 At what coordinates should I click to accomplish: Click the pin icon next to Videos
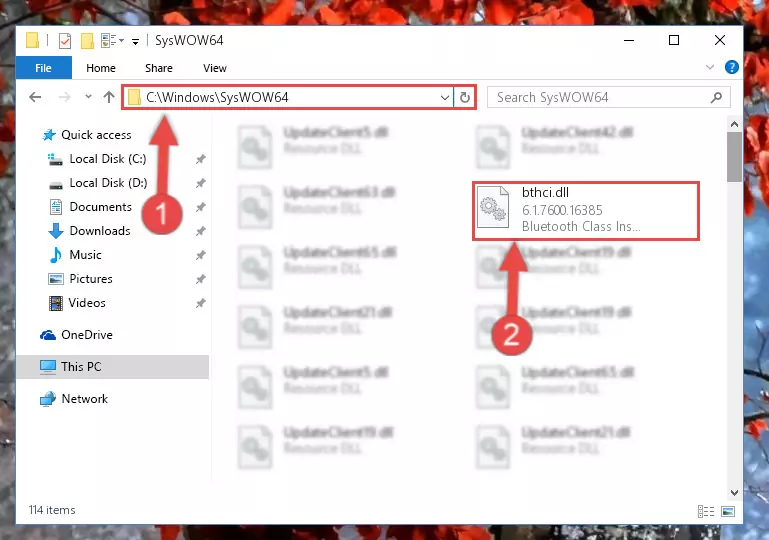[x=200, y=304]
